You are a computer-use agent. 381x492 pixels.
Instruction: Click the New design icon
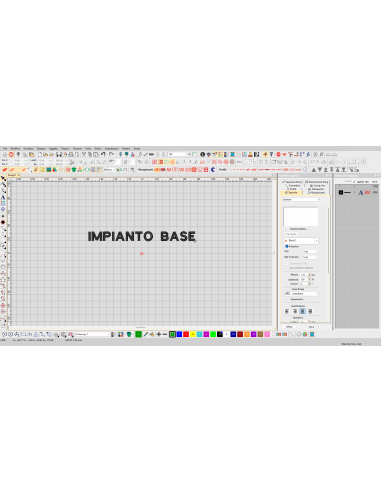point(40,154)
